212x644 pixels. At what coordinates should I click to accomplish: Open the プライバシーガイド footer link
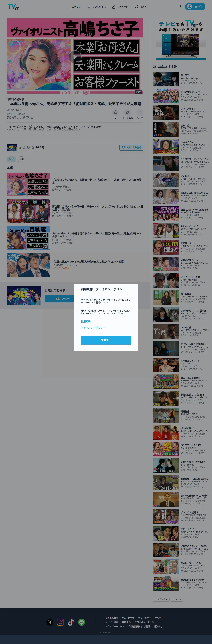pos(115,627)
